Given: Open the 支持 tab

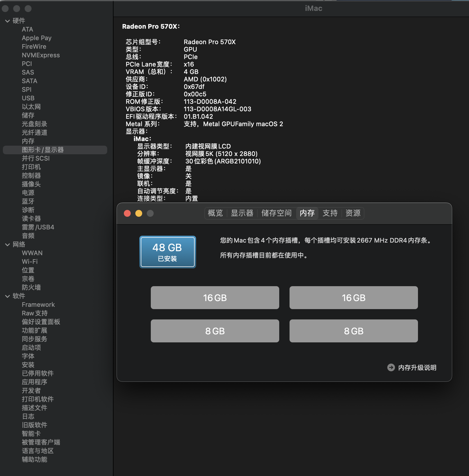Looking at the screenshot, I should pyautogui.click(x=330, y=213).
